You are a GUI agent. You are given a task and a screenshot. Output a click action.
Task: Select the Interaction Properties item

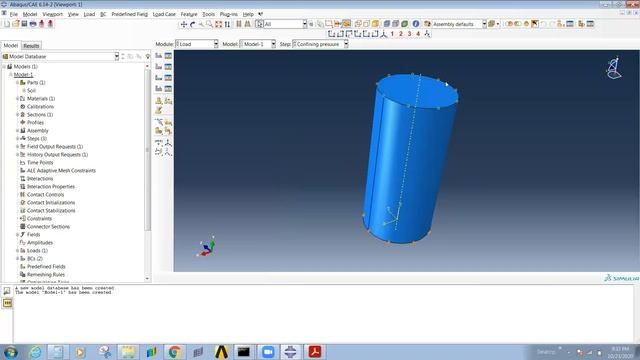click(x=51, y=187)
